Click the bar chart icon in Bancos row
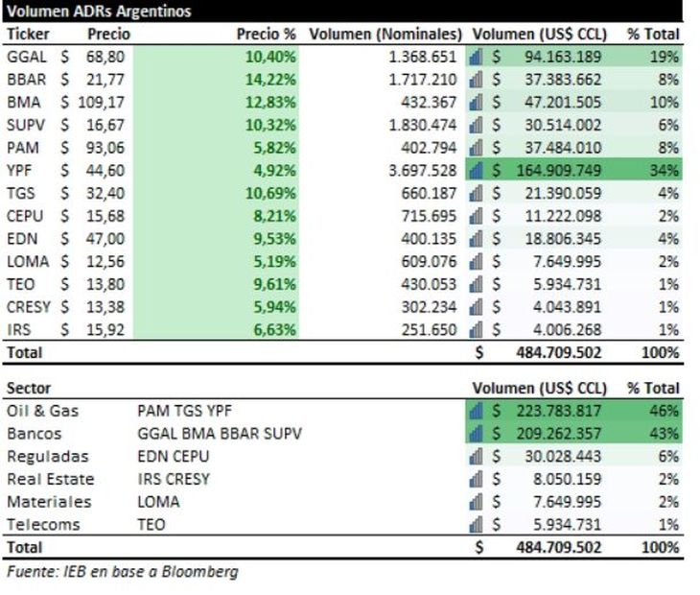The height and width of the screenshot is (595, 700). click(476, 434)
